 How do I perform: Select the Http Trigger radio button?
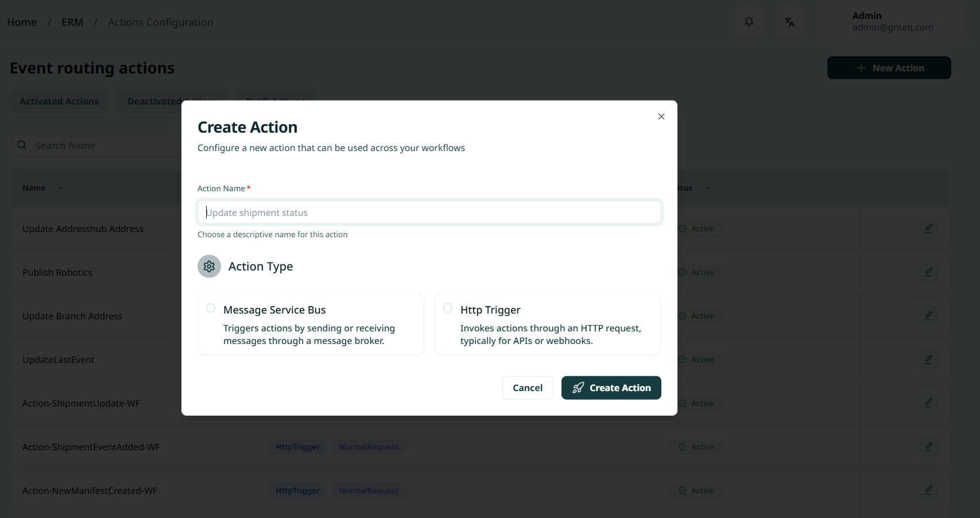[x=448, y=308]
